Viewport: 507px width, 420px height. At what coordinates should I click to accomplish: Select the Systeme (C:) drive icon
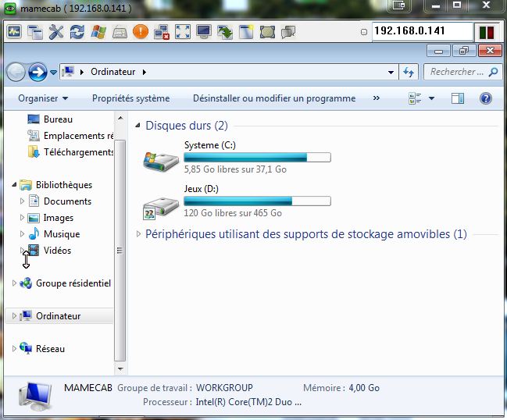(161, 161)
